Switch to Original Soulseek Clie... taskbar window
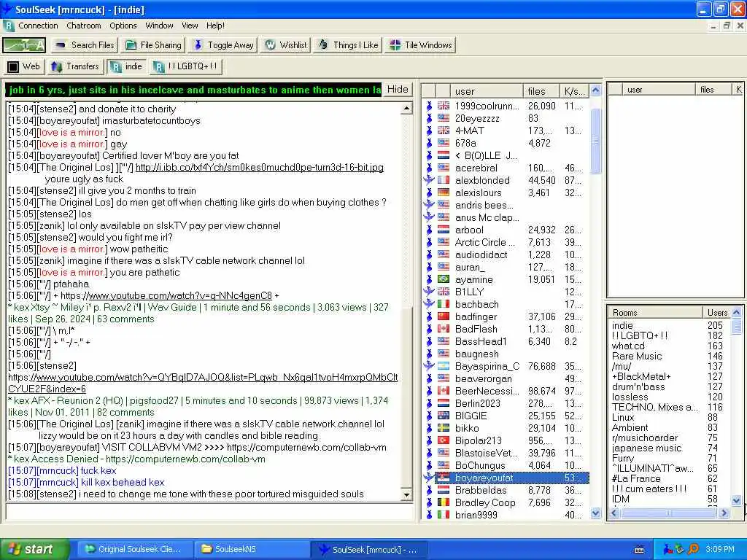747x560 pixels. click(134, 549)
